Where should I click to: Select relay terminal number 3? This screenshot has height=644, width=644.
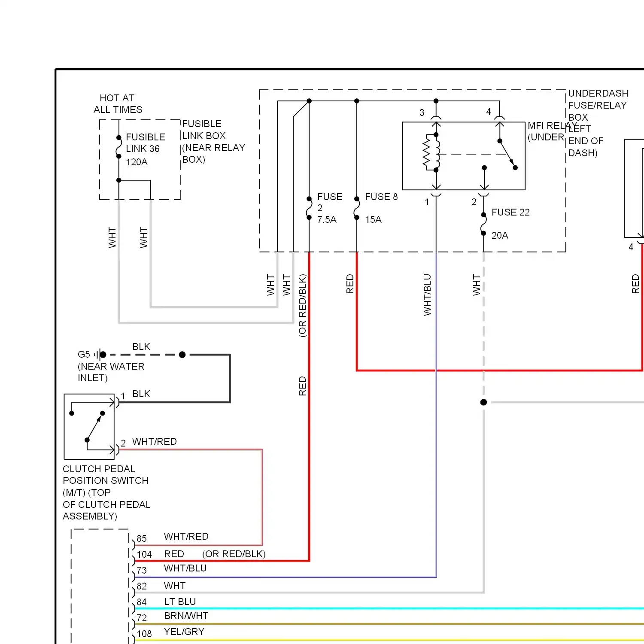[x=422, y=112]
